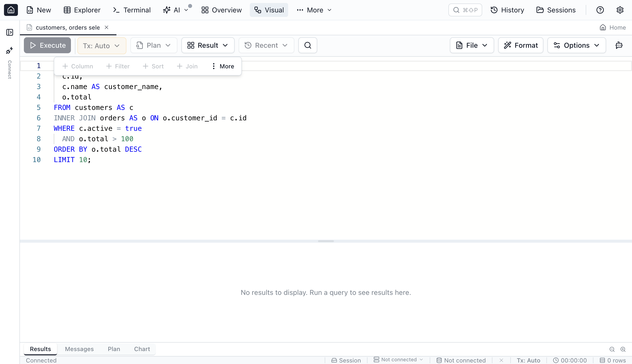This screenshot has height=364, width=632.
Task: Click the 00:00:00 timer status
Action: [570, 360]
